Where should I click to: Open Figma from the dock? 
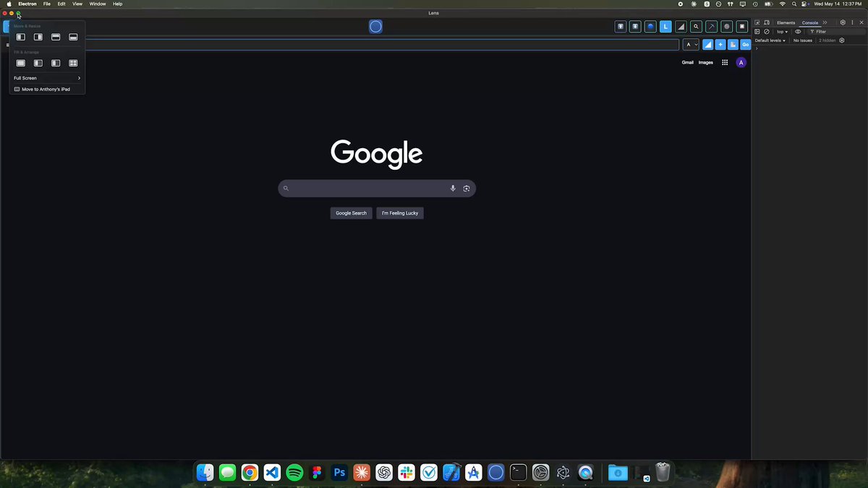coord(317,473)
